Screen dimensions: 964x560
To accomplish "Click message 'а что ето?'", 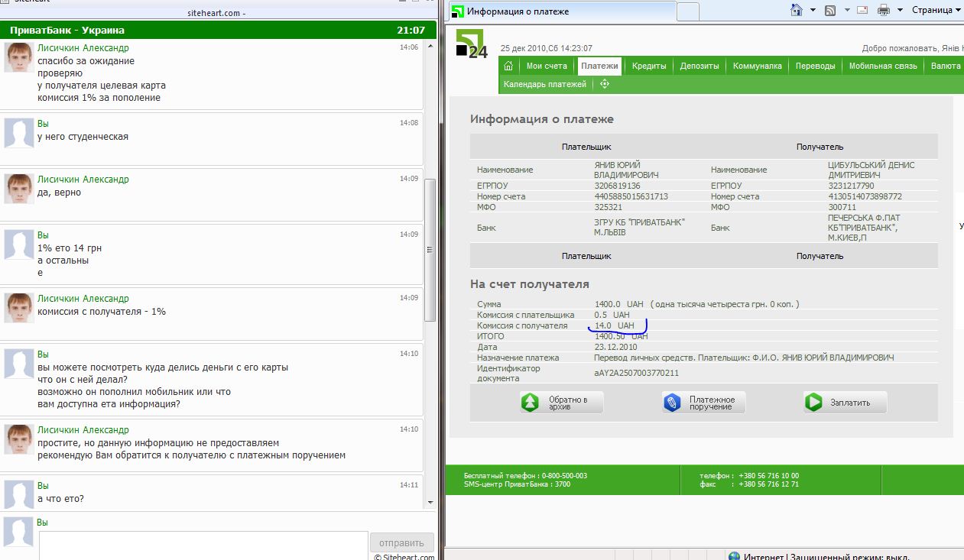I will 60,499.
